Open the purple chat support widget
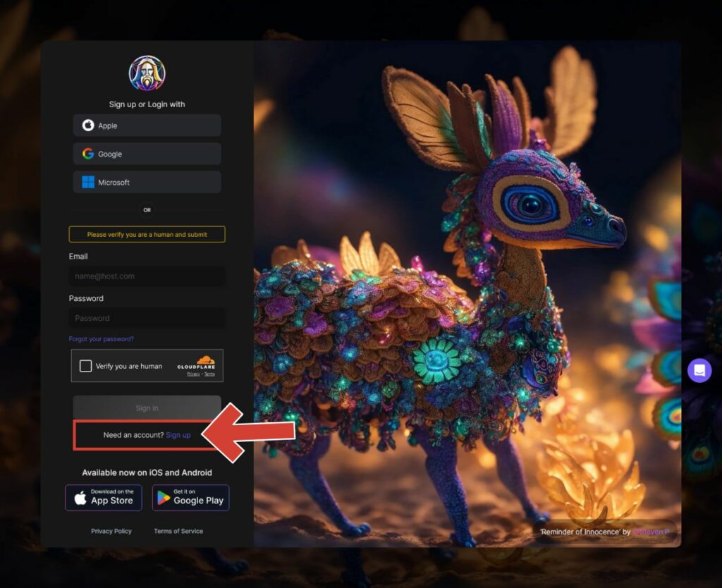Viewport: 722px width, 588px height. tap(699, 370)
